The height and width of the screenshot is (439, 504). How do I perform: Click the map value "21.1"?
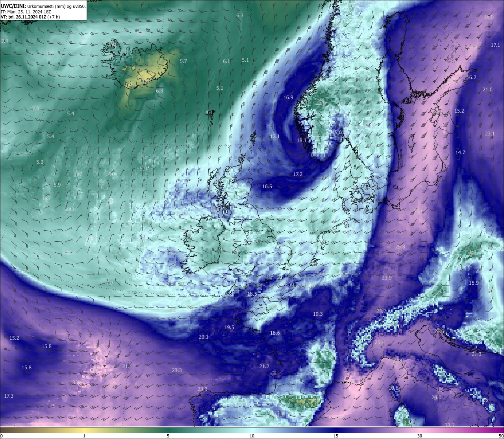coord(127,366)
